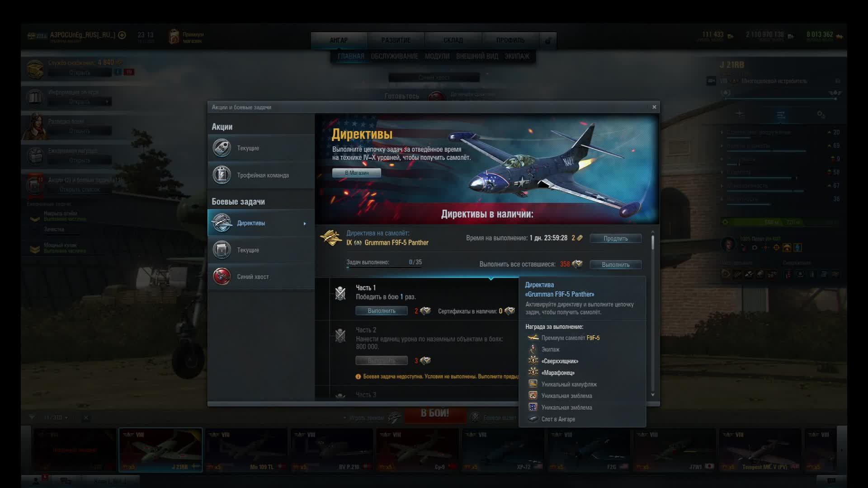Screen dimensions: 868x488
Task: Click the Current combat tasks icon
Action: (222, 250)
